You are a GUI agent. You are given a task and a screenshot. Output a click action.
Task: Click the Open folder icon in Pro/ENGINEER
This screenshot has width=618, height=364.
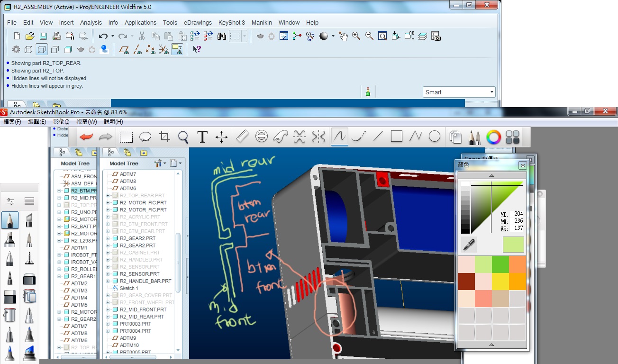click(30, 36)
